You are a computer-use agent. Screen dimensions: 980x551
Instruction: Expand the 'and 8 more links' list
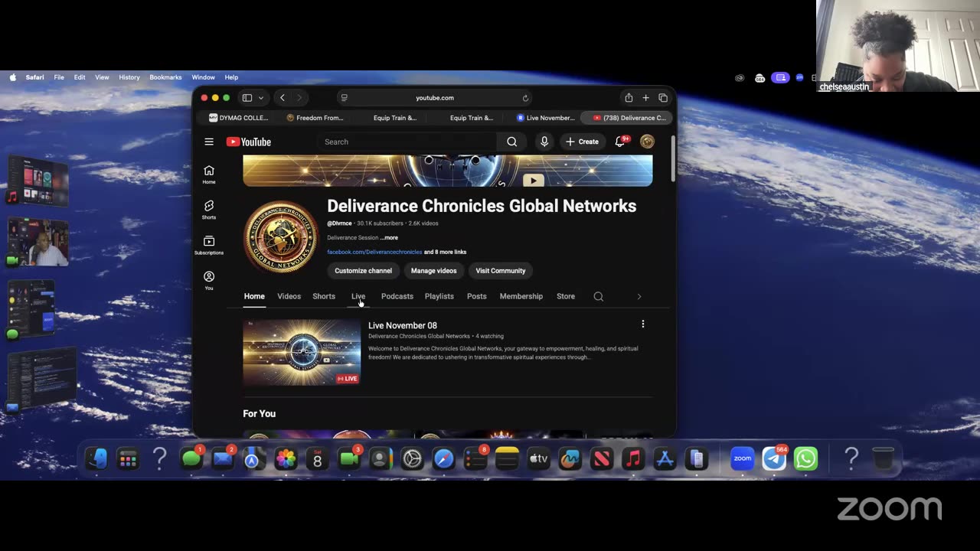click(445, 252)
